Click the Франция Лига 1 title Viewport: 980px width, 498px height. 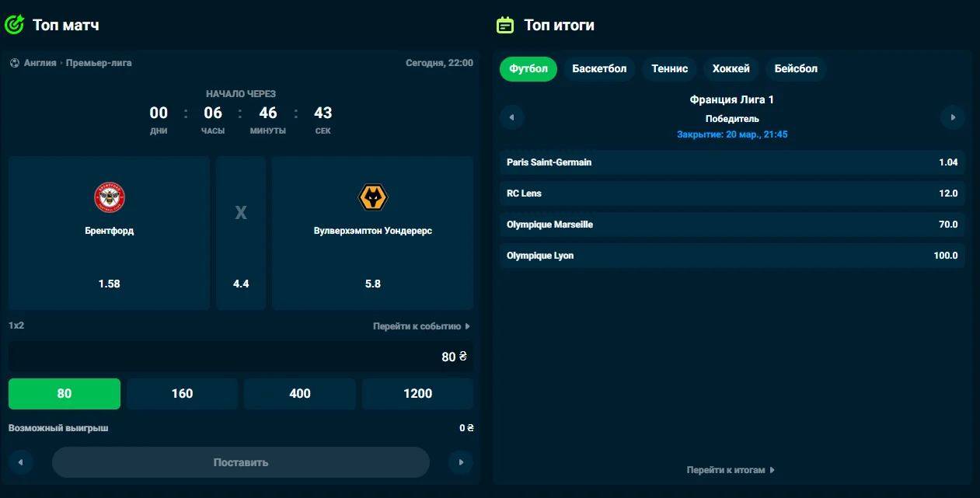click(x=732, y=99)
